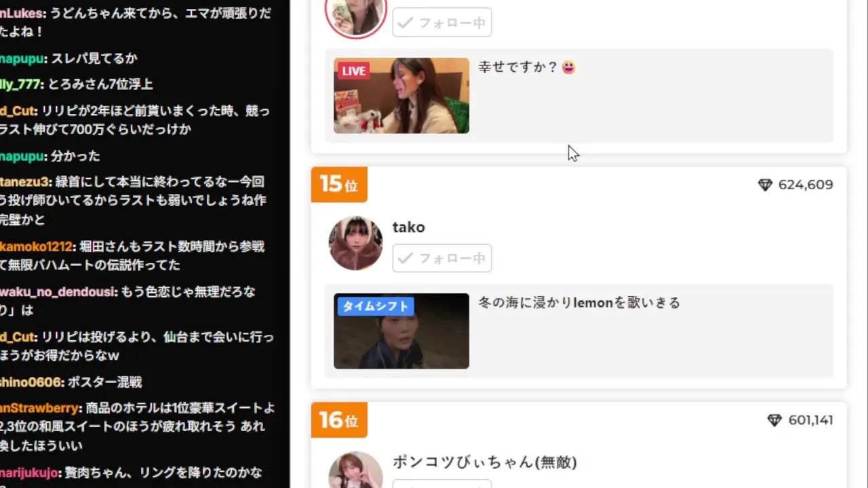
Task: Click the kamoko1212 chat username
Action: coord(37,247)
